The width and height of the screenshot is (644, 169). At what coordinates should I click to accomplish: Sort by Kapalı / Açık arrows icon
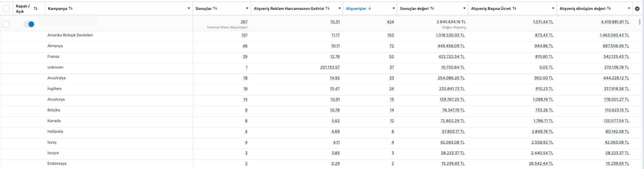pos(35,8)
